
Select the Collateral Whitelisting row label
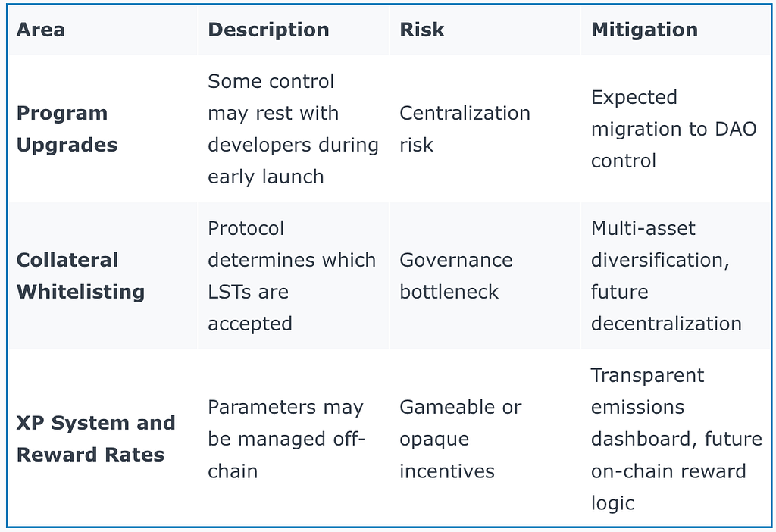click(x=80, y=276)
